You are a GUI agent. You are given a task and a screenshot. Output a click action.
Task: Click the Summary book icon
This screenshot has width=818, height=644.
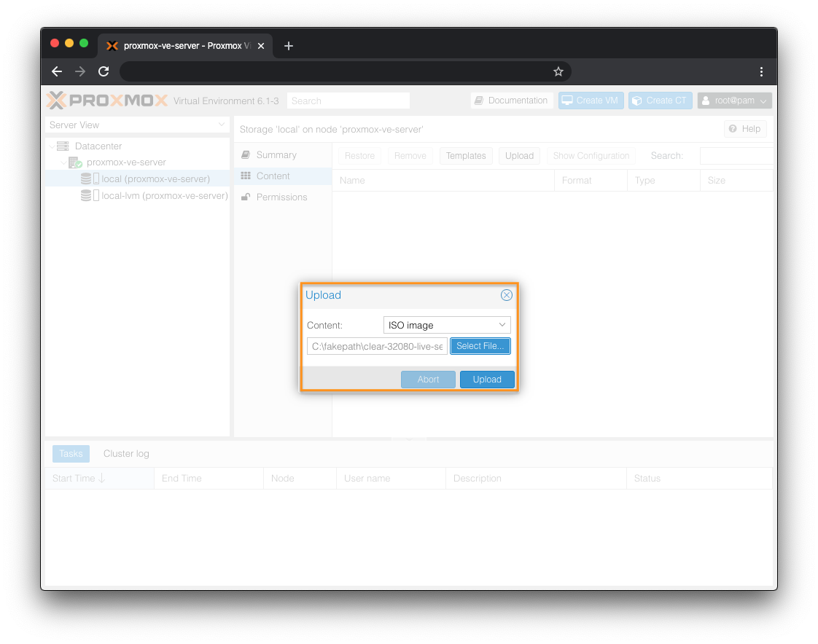(x=246, y=155)
